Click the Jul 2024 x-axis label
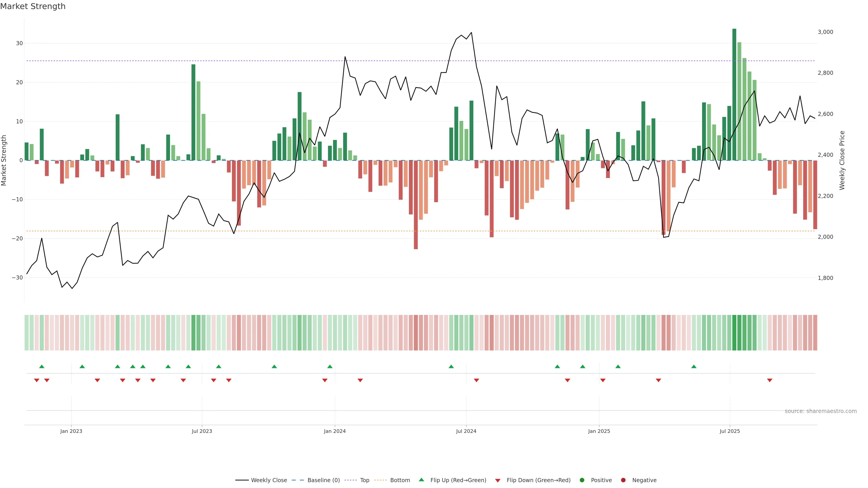Image resolution: width=868 pixels, height=488 pixels. coord(466,431)
